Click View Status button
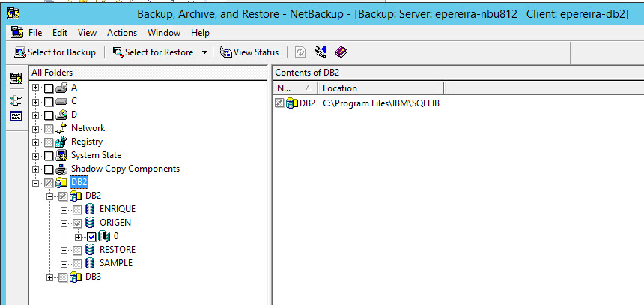Screen dimensions: 644x305 [249, 52]
